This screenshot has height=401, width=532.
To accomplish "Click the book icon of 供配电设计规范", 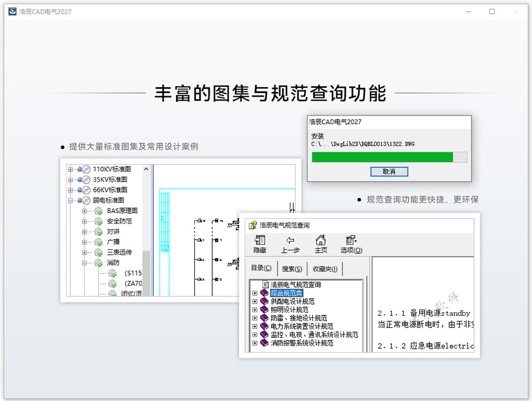I will 264,301.
